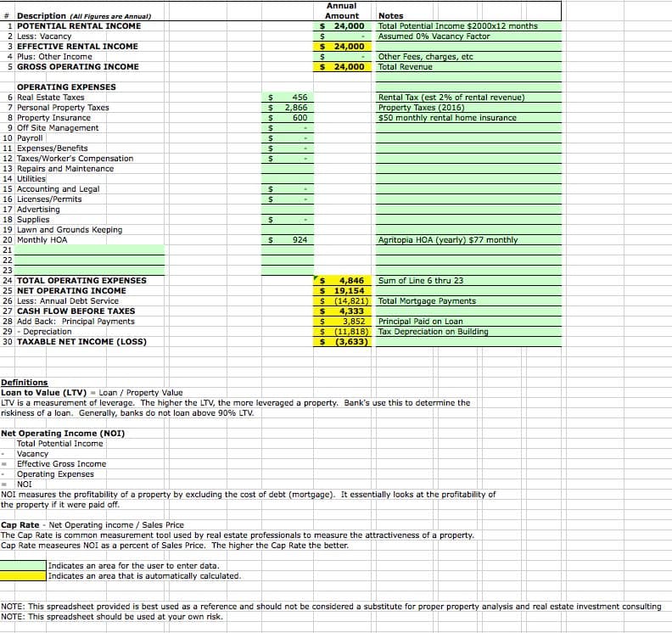Viewport: 672px width, 633px height.
Task: Select the Gross Operating Income amount cell
Action: [342, 67]
